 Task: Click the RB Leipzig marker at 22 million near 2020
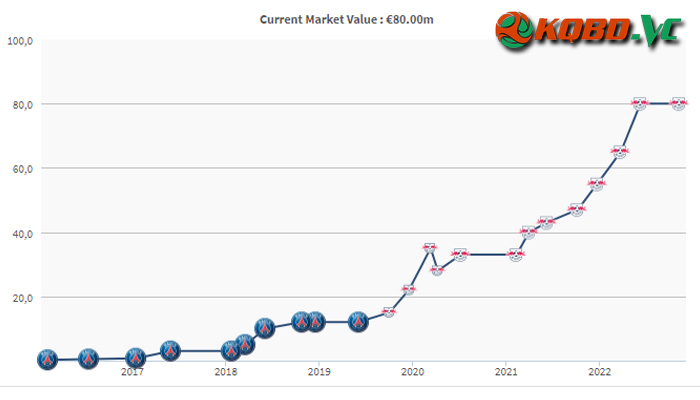[408, 290]
